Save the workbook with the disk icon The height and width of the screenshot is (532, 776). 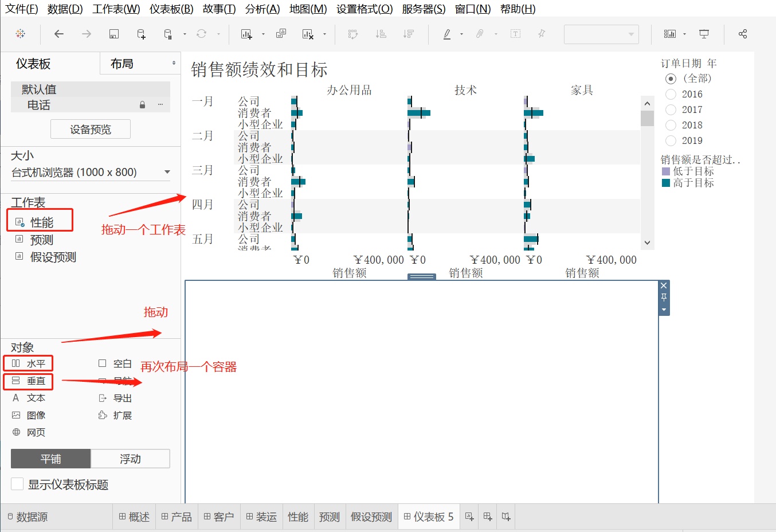click(x=113, y=34)
